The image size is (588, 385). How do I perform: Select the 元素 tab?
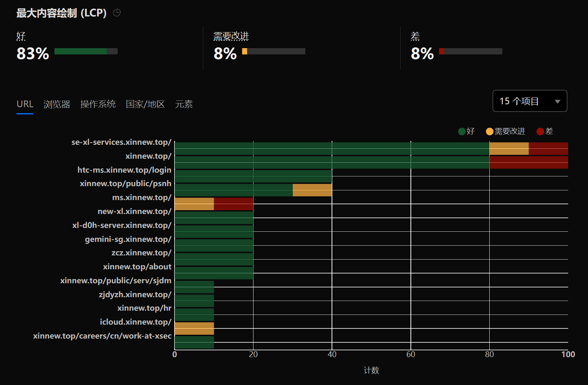pos(184,104)
